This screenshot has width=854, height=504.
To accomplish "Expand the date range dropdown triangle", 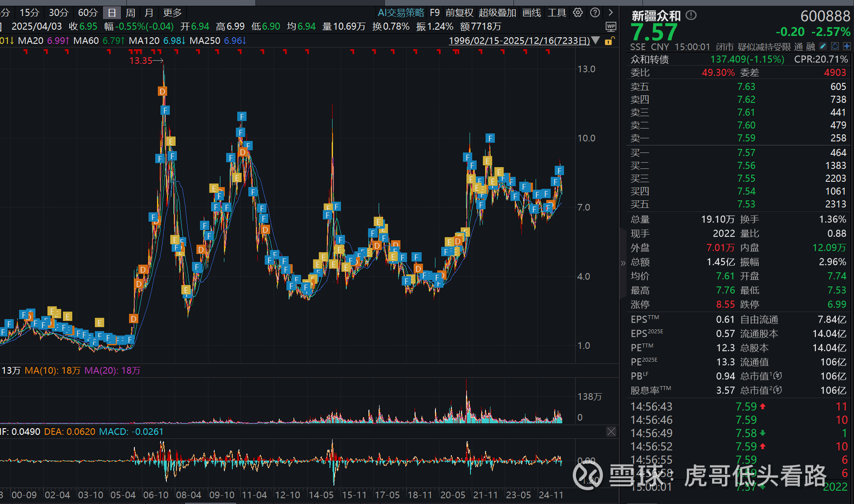I will coord(596,41).
